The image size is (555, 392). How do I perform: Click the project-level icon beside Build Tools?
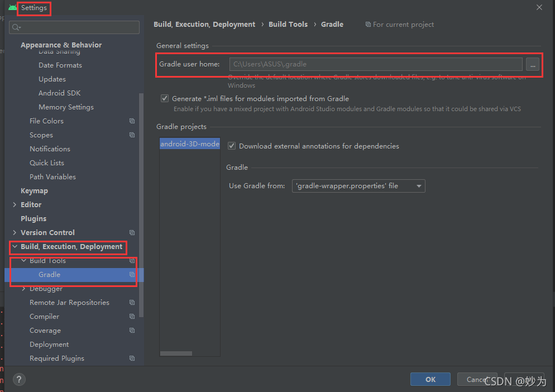(132, 261)
